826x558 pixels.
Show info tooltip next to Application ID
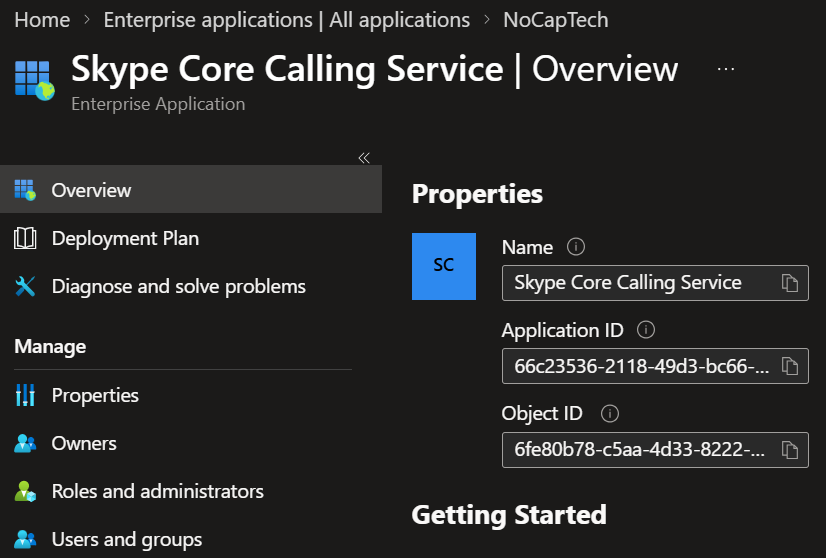tap(646, 330)
